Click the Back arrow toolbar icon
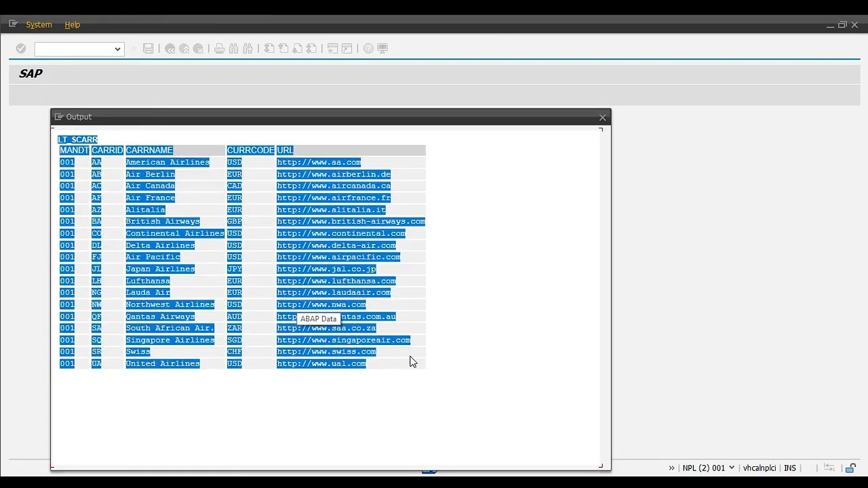Image resolution: width=868 pixels, height=488 pixels. [170, 49]
